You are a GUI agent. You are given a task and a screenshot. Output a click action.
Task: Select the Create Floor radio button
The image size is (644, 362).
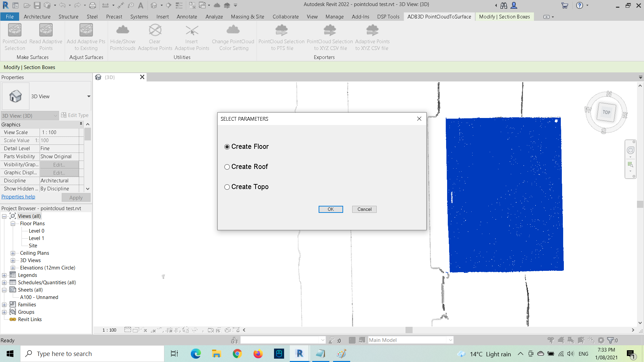coord(227,147)
